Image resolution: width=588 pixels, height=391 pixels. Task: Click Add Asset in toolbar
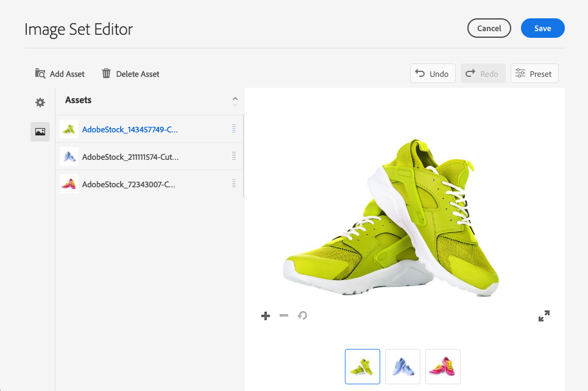pyautogui.click(x=60, y=74)
